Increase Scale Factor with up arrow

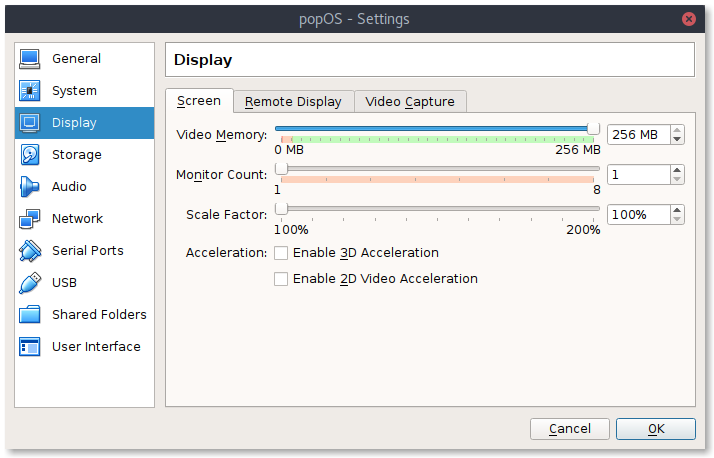coord(677,210)
